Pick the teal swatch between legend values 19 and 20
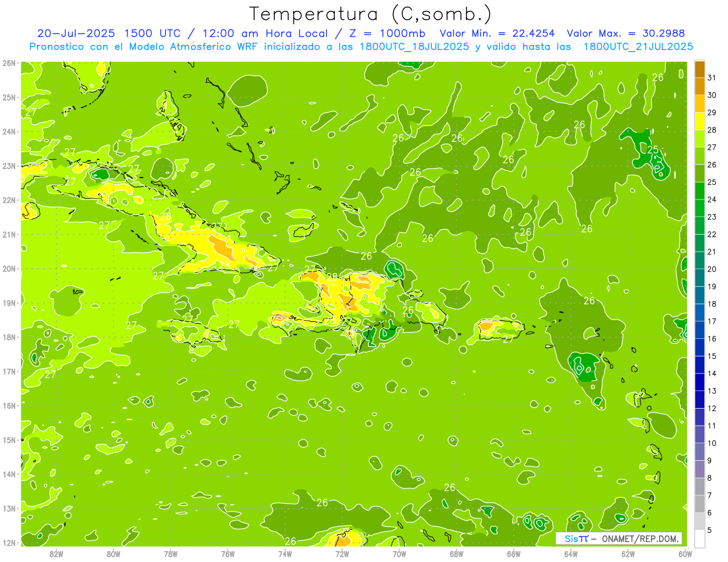The height and width of the screenshot is (562, 728). (x=699, y=278)
